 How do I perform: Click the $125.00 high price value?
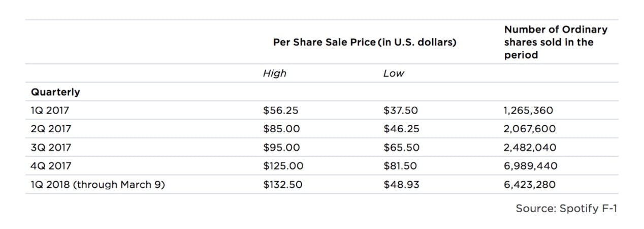pos(283,166)
